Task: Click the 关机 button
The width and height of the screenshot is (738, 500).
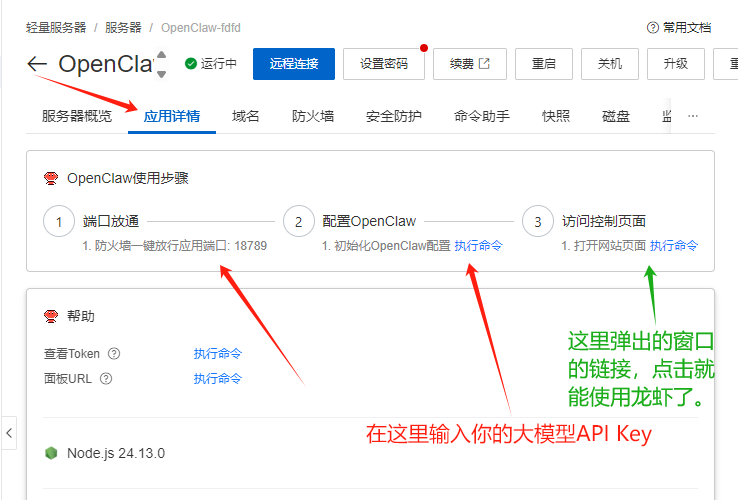Action: pos(610,64)
